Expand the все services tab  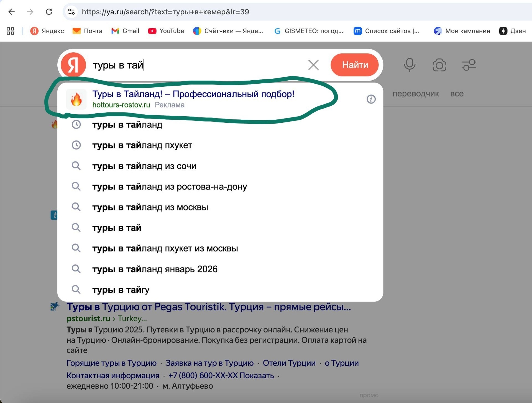pyautogui.click(x=457, y=94)
